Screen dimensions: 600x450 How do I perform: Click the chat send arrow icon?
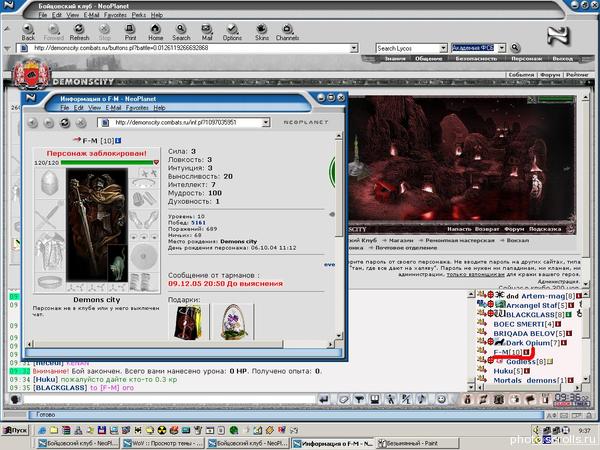pos(324,399)
